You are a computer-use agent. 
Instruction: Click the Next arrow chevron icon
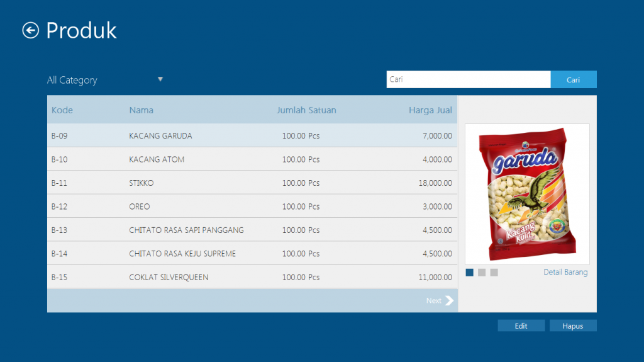pyautogui.click(x=449, y=300)
